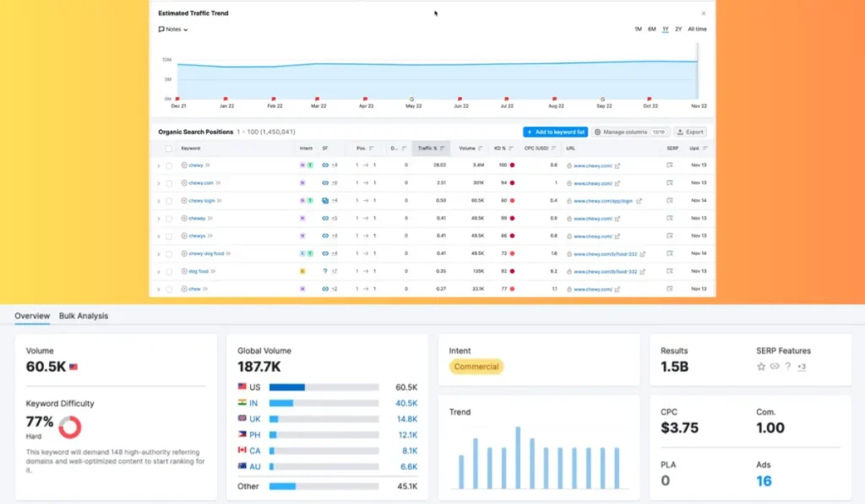865x504 pixels.
Task: Tick the checkbox for the chewys row
Action: pos(169,236)
